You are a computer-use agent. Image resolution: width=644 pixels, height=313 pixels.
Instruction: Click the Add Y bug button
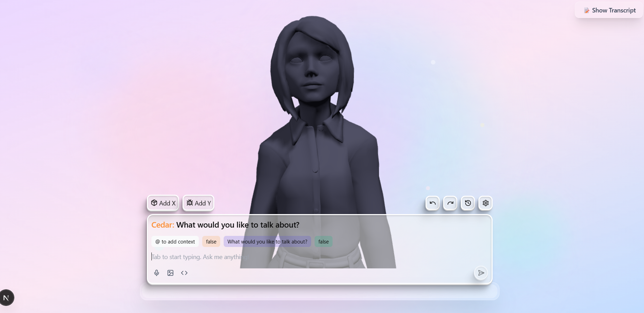click(x=198, y=203)
